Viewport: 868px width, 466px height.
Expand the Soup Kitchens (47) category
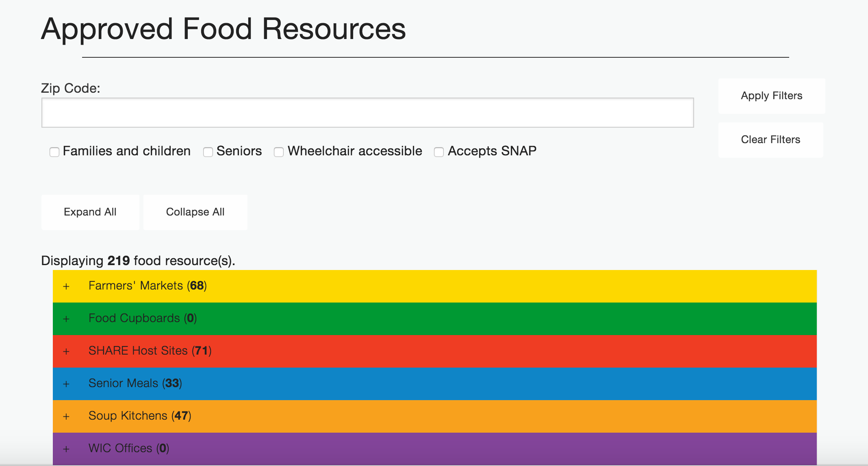[x=140, y=416]
